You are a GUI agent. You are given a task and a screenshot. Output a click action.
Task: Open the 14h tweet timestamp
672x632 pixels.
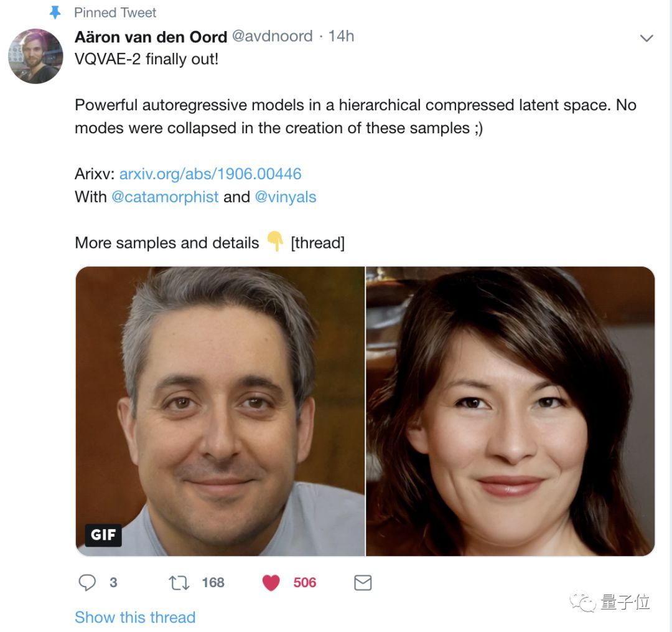341,36
